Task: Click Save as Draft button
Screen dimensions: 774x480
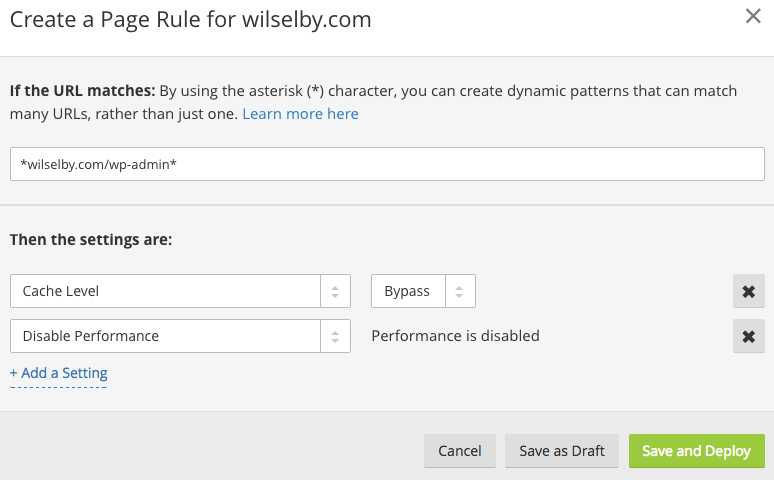Action: 562,451
